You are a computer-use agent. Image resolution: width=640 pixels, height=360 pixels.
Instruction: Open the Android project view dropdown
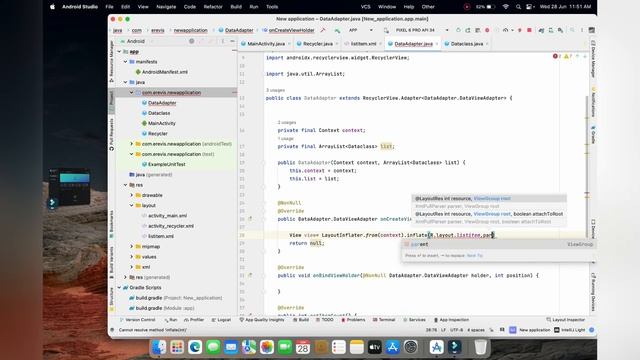click(x=136, y=41)
